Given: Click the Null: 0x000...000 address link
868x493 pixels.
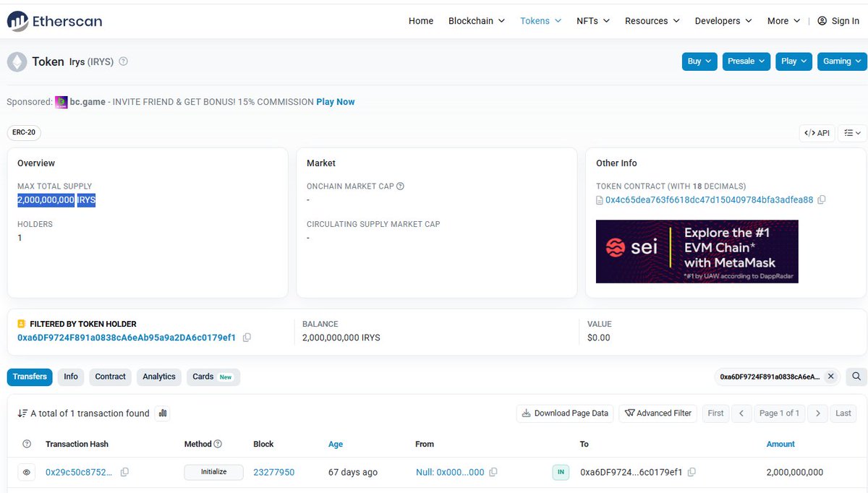Looking at the screenshot, I should tap(450, 472).
